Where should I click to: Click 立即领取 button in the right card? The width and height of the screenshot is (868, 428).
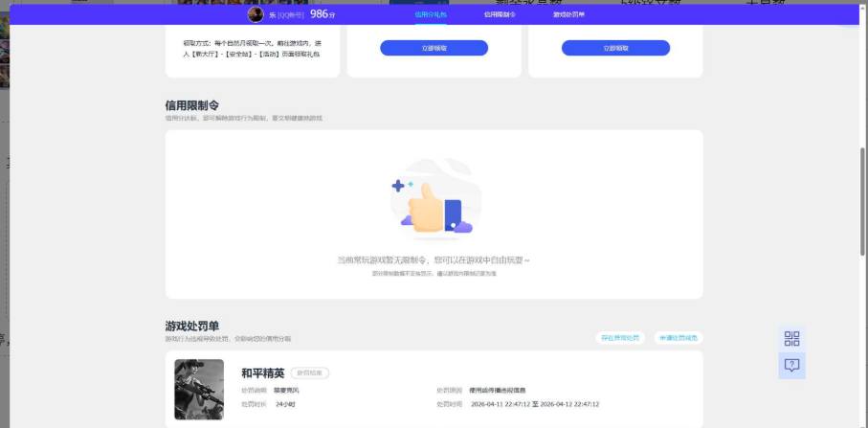[x=615, y=48]
